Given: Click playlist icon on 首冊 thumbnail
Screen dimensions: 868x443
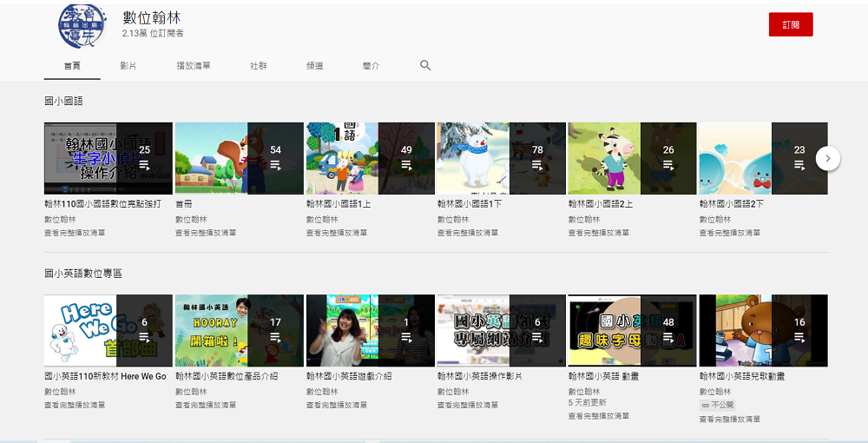Looking at the screenshot, I should click(x=276, y=164).
